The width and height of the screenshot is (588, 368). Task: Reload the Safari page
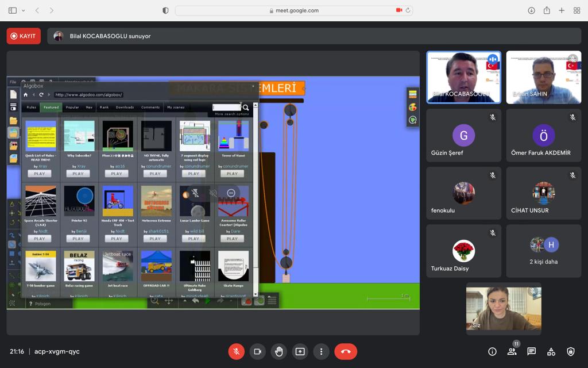click(408, 10)
